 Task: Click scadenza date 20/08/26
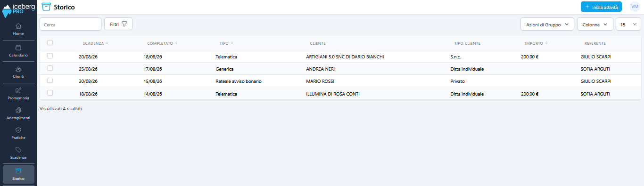[x=88, y=57]
